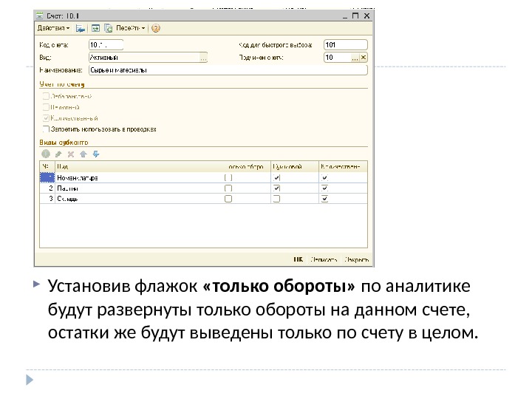
Task: Open the Вид selection ellipsis button
Action: 203,58
